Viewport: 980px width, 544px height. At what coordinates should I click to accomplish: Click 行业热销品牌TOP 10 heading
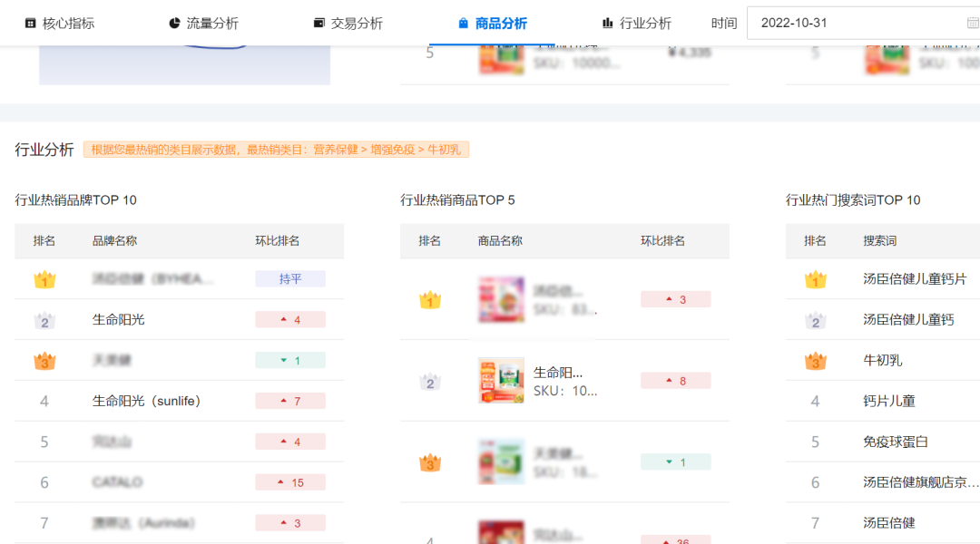pos(75,200)
